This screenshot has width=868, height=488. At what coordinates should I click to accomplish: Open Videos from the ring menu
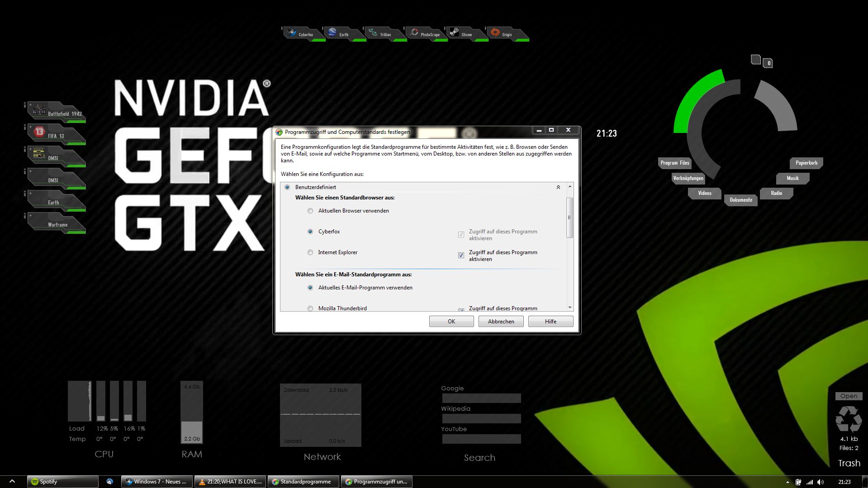tap(704, 193)
